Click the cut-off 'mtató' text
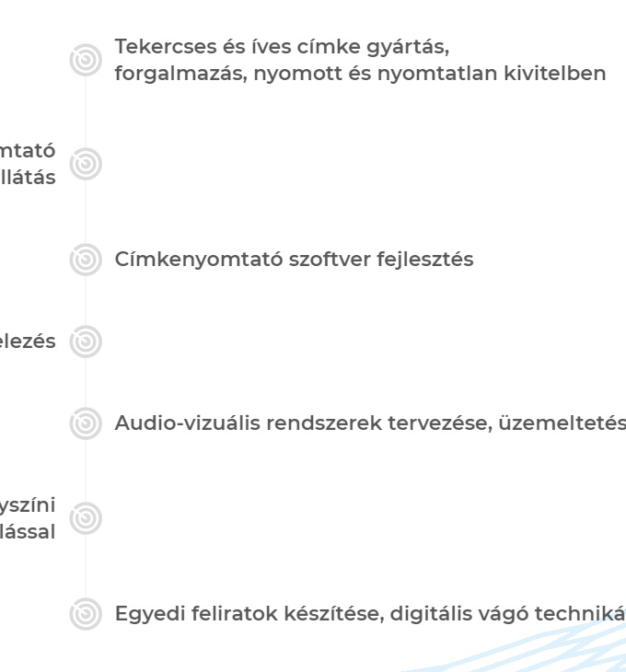The height and width of the screenshot is (672, 626). point(28,151)
